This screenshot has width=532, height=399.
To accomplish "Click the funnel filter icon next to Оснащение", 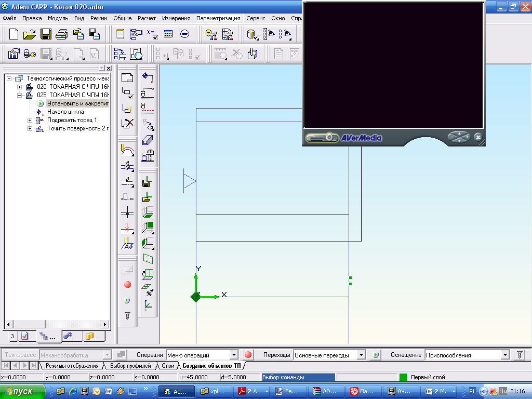I will pos(520,355).
